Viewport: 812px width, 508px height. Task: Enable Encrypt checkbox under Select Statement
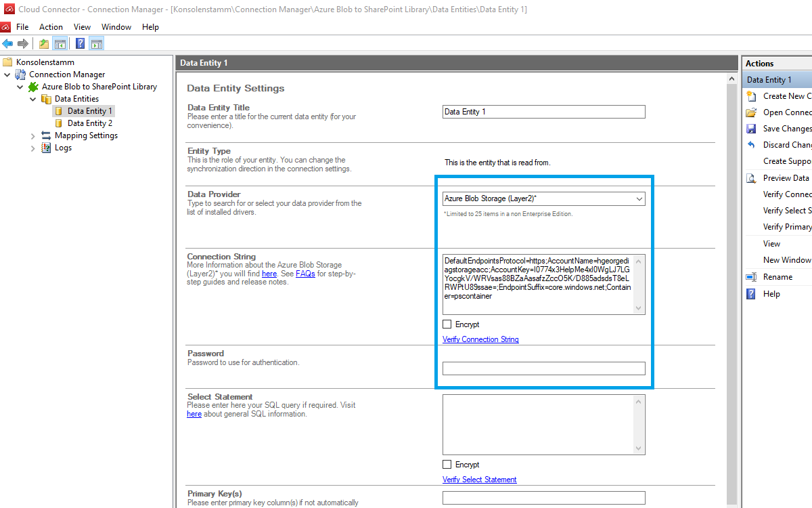point(447,465)
